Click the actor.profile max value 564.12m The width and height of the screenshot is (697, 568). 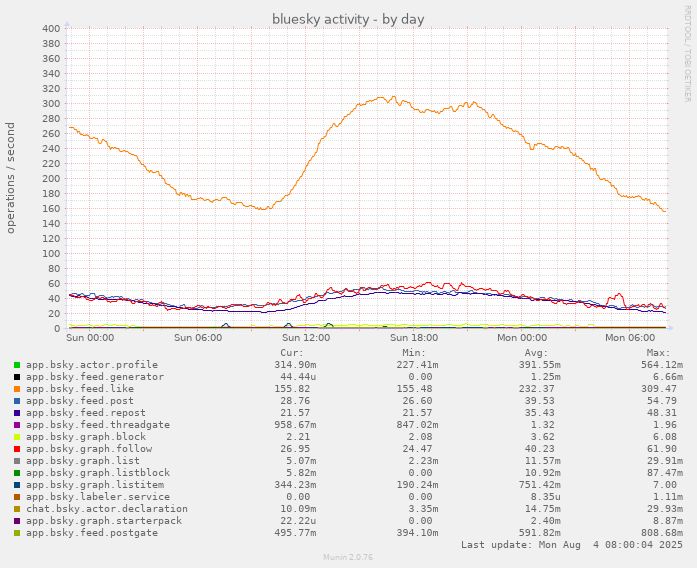(661, 365)
